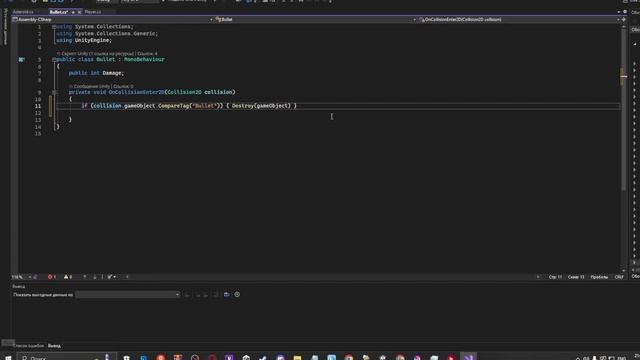Open the OnCollisionEnter2D member dropdown
This screenshot has width=640, height=360.
point(520,19)
